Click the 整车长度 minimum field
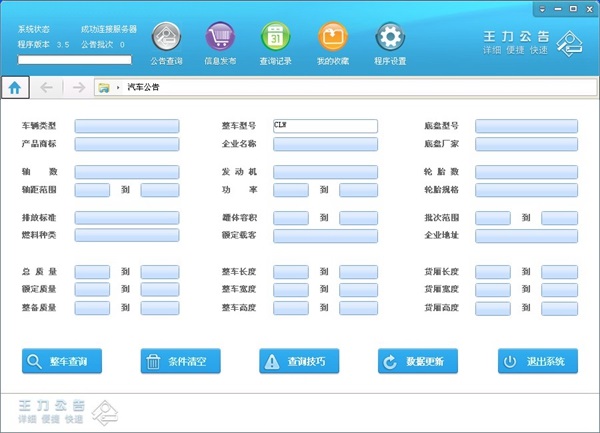This screenshot has height=433, width=600. [x=291, y=272]
